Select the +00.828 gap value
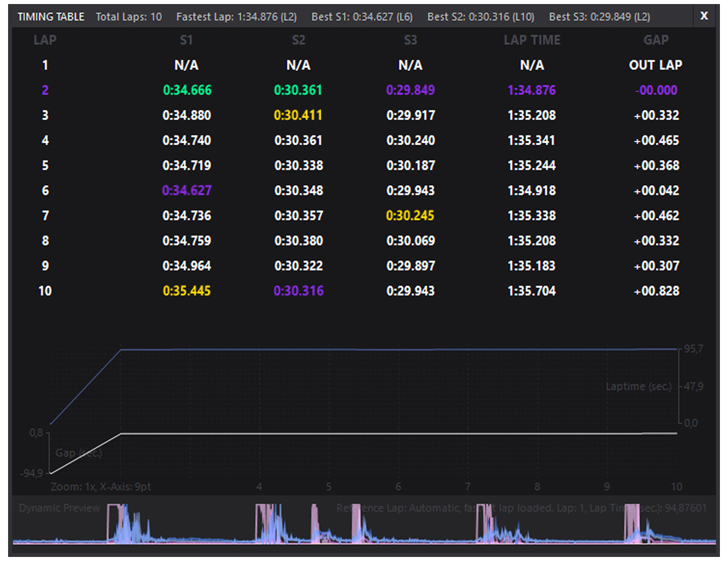Image resolution: width=728 pixels, height=562 pixels. (x=656, y=291)
